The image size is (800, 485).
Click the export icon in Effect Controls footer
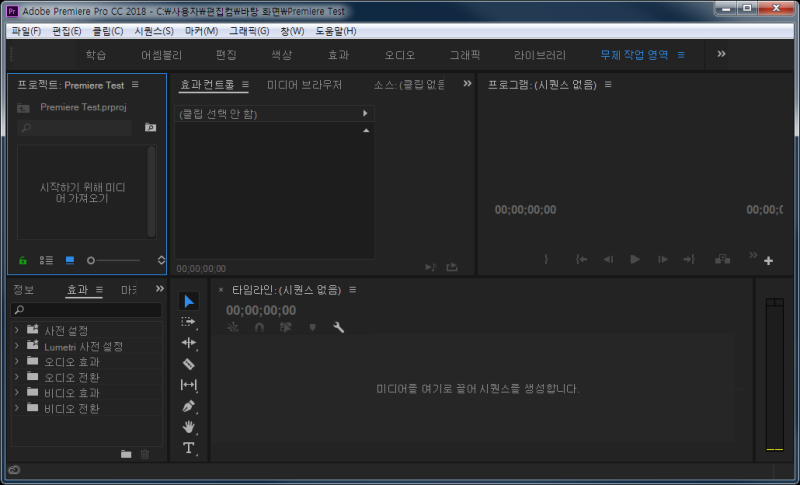[452, 267]
